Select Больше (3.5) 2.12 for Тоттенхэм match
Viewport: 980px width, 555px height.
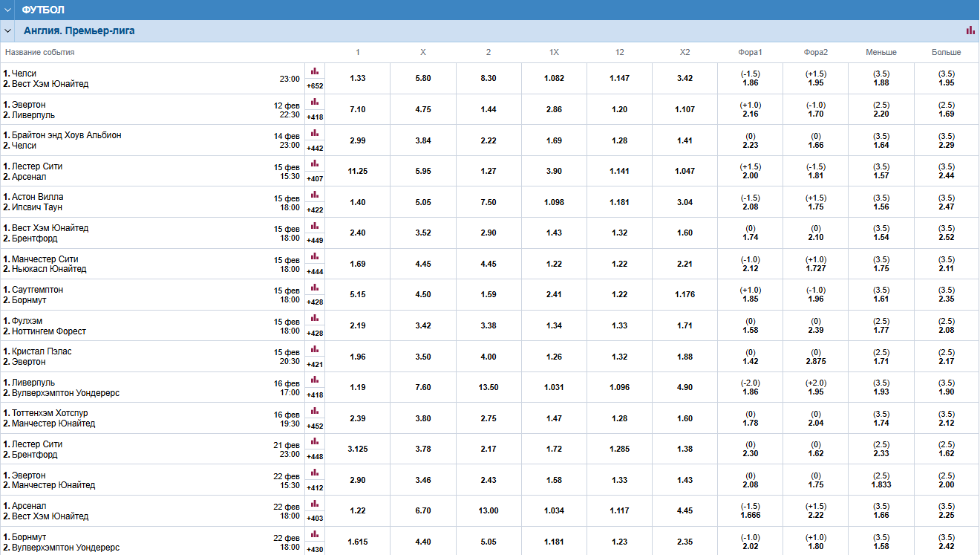click(x=947, y=418)
